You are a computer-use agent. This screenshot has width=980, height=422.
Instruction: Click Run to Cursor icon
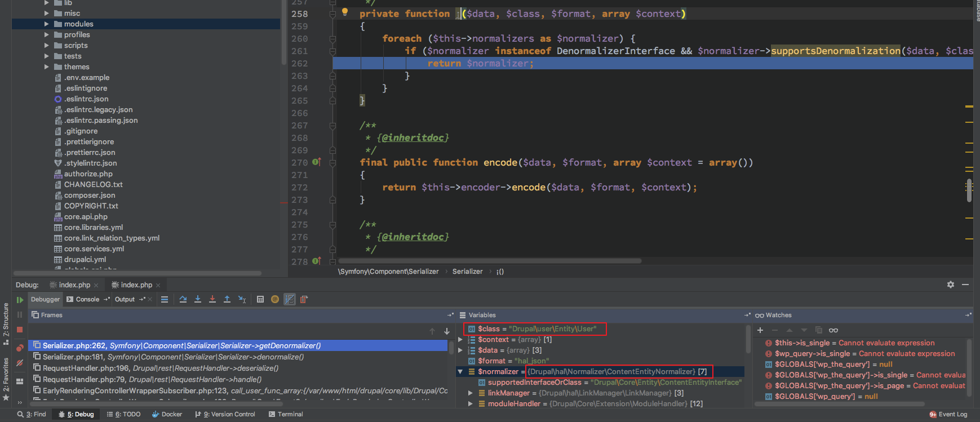coord(242,300)
